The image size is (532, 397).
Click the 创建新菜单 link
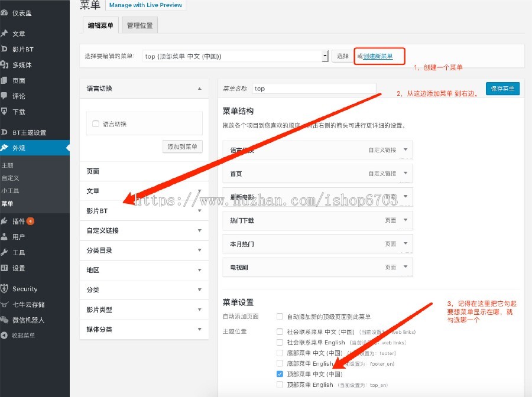tap(378, 56)
